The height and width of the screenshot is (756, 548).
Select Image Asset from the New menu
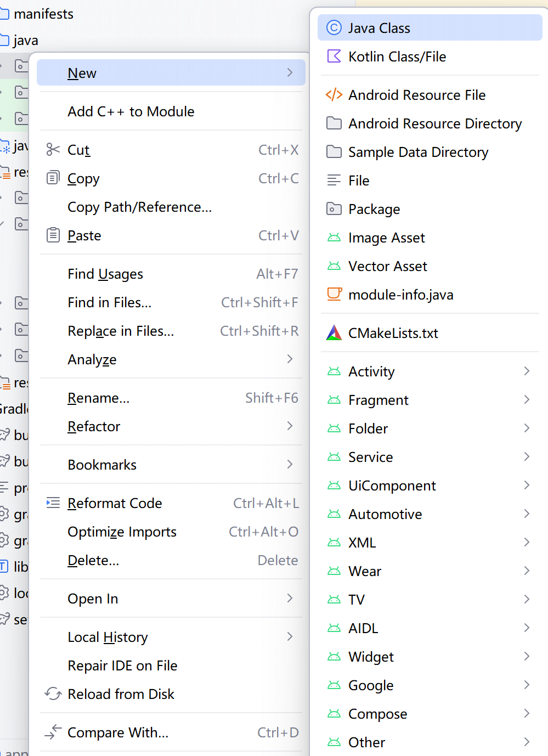386,238
